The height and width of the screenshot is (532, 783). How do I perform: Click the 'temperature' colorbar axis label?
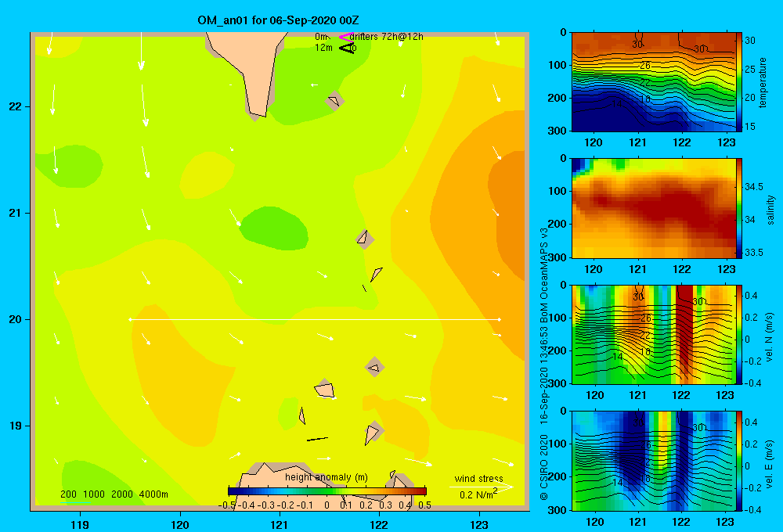coord(763,82)
